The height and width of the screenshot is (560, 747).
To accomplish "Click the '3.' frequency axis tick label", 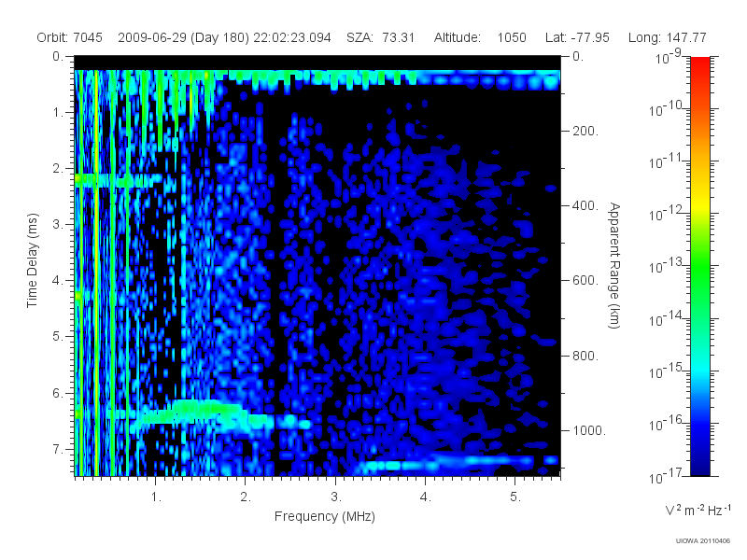I will [336, 497].
